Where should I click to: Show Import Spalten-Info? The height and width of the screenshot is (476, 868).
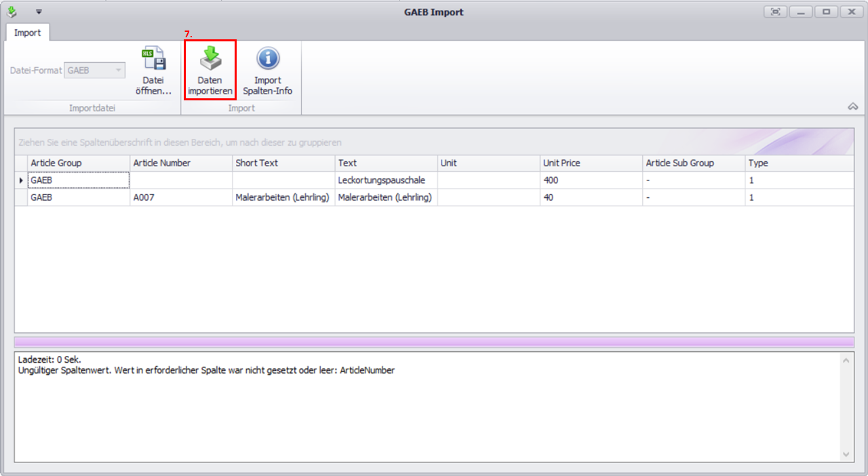(x=268, y=61)
